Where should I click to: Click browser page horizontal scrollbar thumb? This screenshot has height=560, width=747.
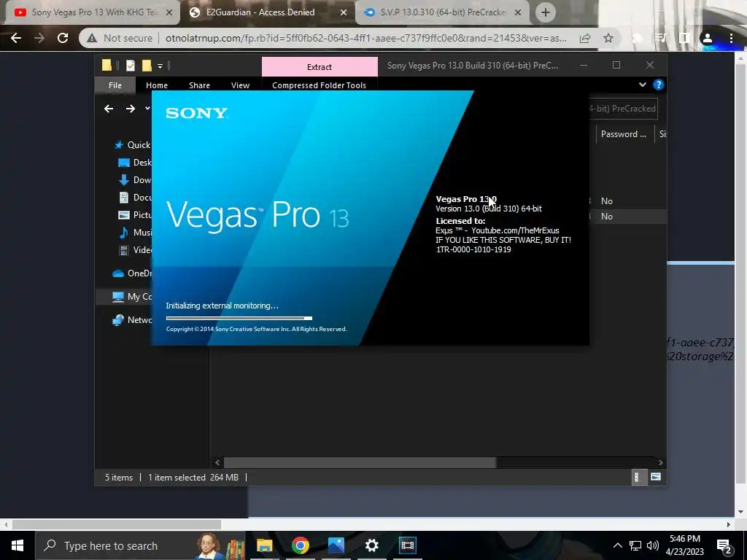coord(117,525)
